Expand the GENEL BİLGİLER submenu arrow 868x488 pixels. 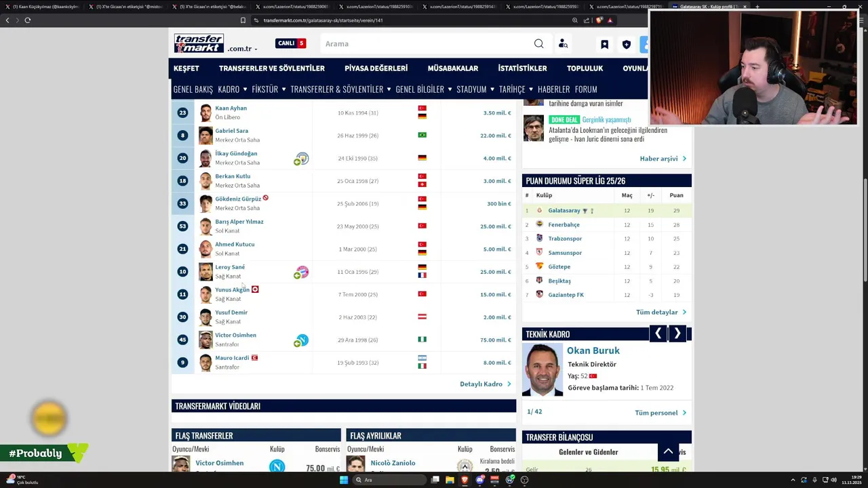(450, 89)
